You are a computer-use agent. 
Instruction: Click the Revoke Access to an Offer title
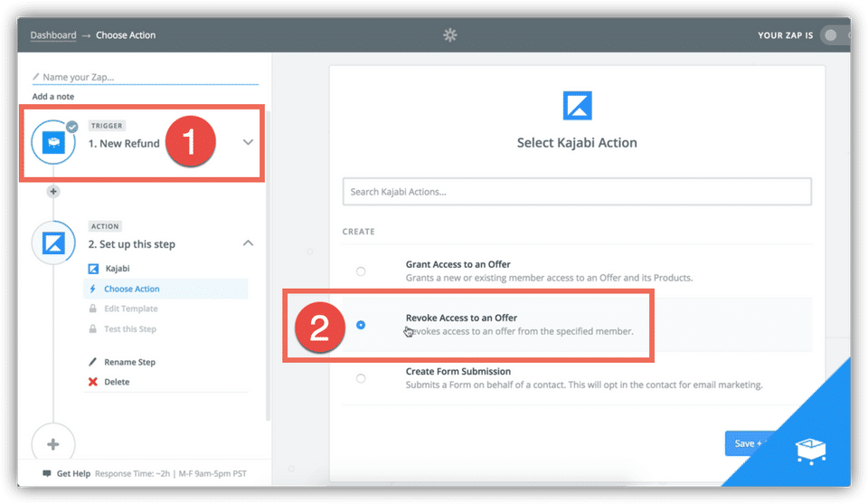coord(461,318)
